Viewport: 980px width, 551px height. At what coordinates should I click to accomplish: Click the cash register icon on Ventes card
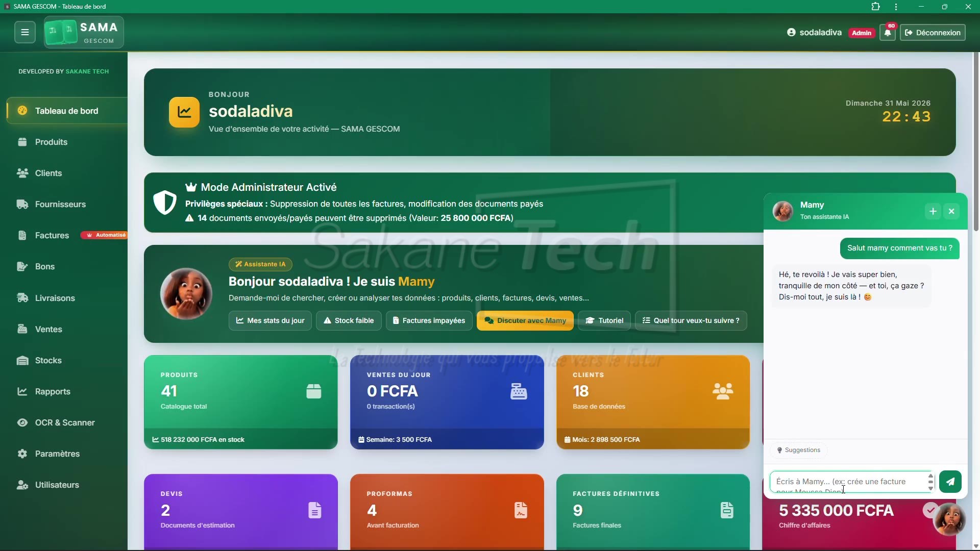(519, 391)
